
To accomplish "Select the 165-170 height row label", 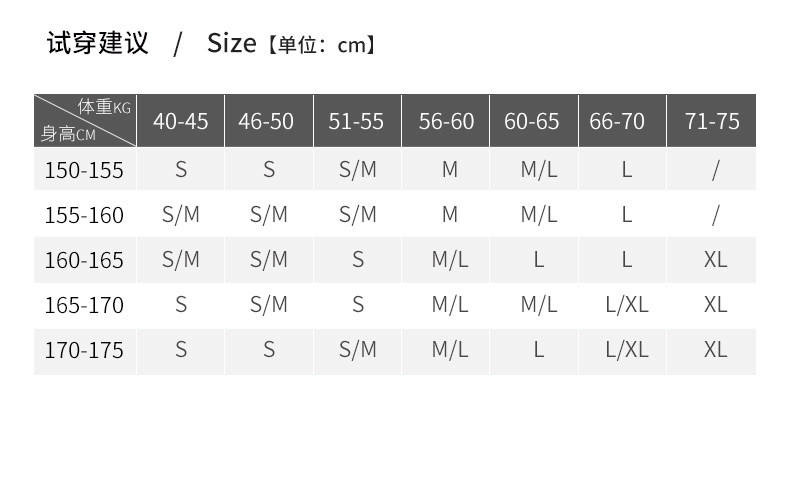I will coord(84,305).
